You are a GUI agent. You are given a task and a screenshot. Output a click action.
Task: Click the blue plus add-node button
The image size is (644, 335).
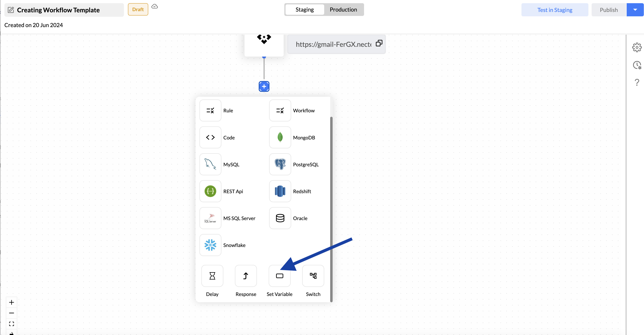pos(264,86)
